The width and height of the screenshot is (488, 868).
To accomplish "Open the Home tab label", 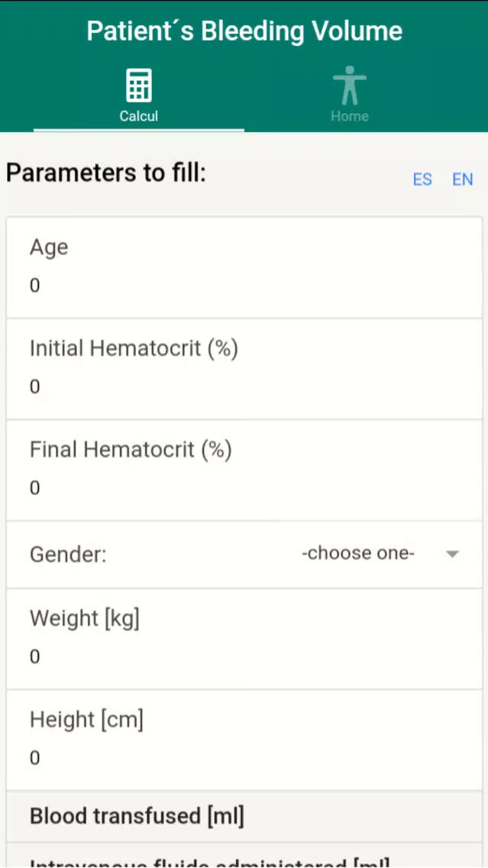I will click(349, 116).
